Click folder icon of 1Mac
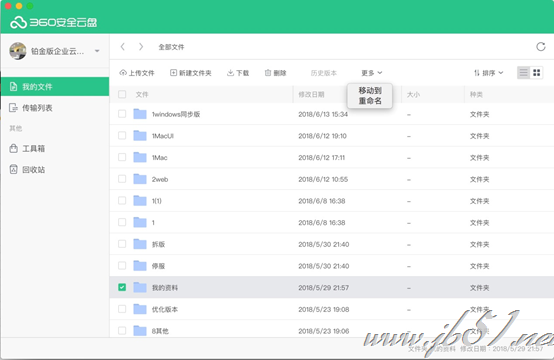The image size is (554, 360). 140,157
